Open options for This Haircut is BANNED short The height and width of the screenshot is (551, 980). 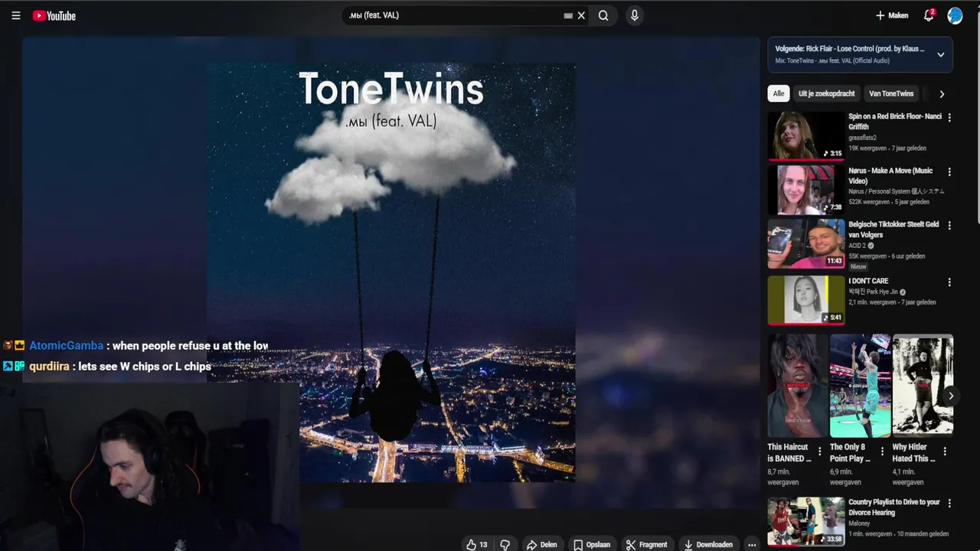tap(820, 452)
